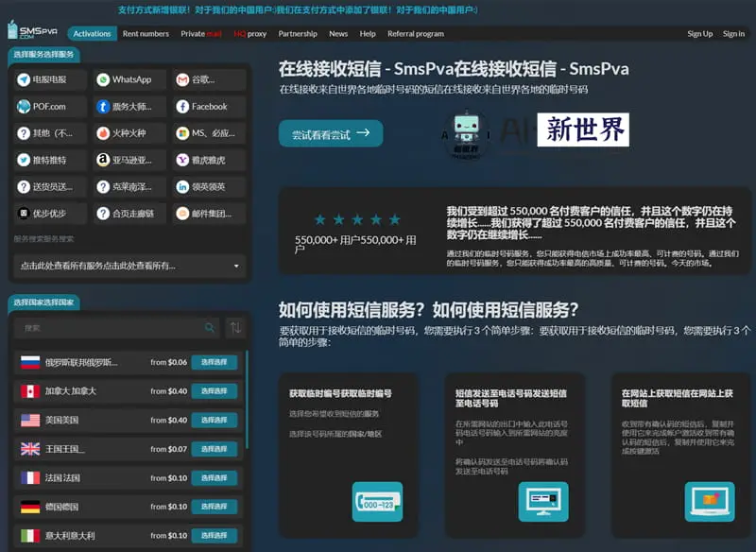Viewport: 756px width, 552px height.
Task: Select the Twitter bird service icon
Action: 25,161
